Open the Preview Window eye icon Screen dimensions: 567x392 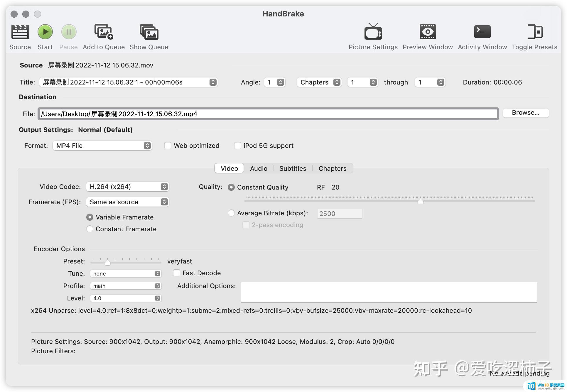[x=428, y=32]
